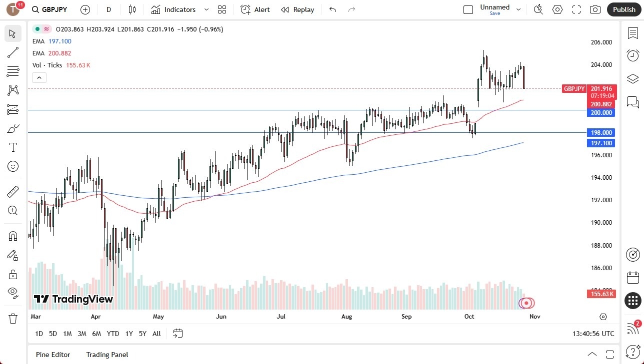Open the Emoji stickers tool

coord(13,166)
